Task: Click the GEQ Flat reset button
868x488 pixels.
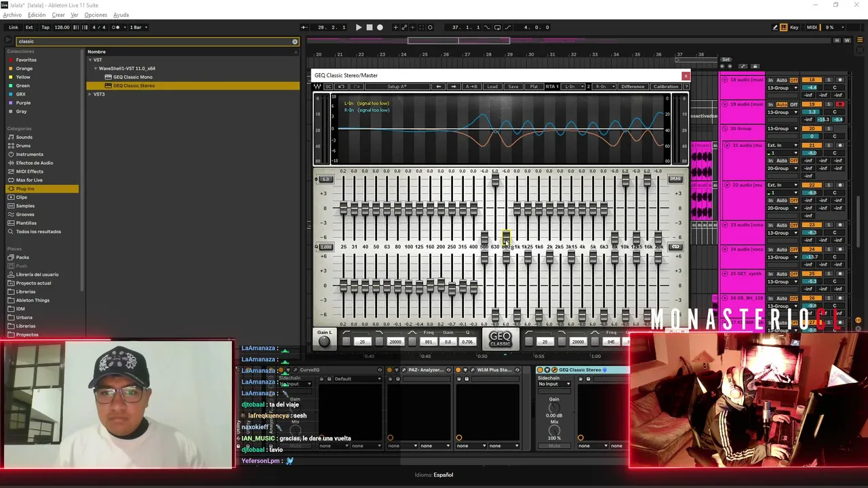Action: (x=534, y=87)
